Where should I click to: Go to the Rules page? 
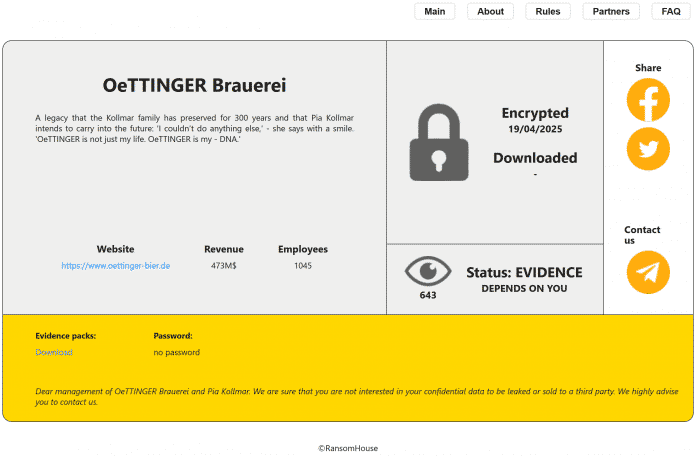(548, 12)
